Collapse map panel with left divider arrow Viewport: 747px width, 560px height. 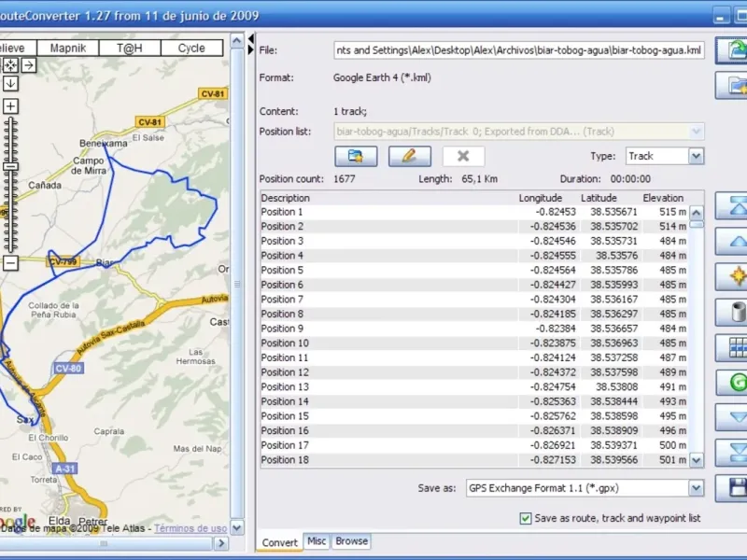[251, 39]
